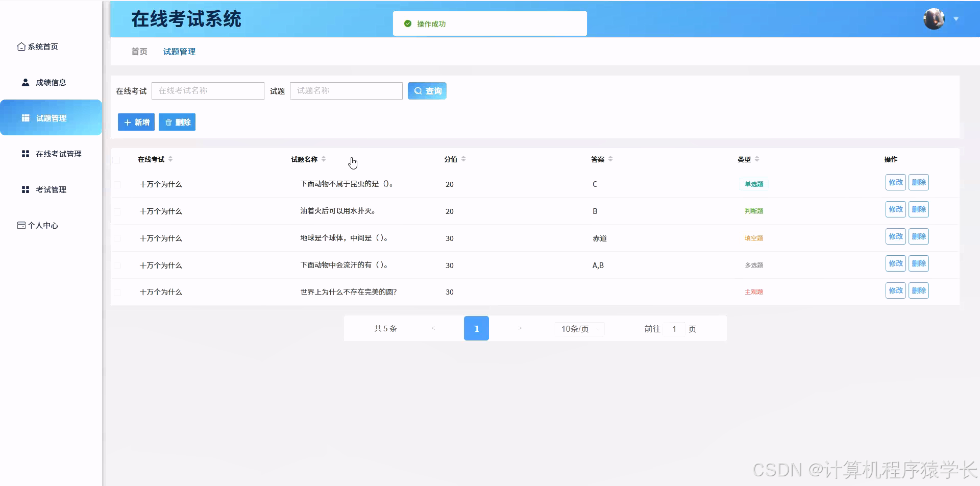This screenshot has width=980, height=486.
Task: Click the trash icon on 删除 button
Action: point(169,122)
